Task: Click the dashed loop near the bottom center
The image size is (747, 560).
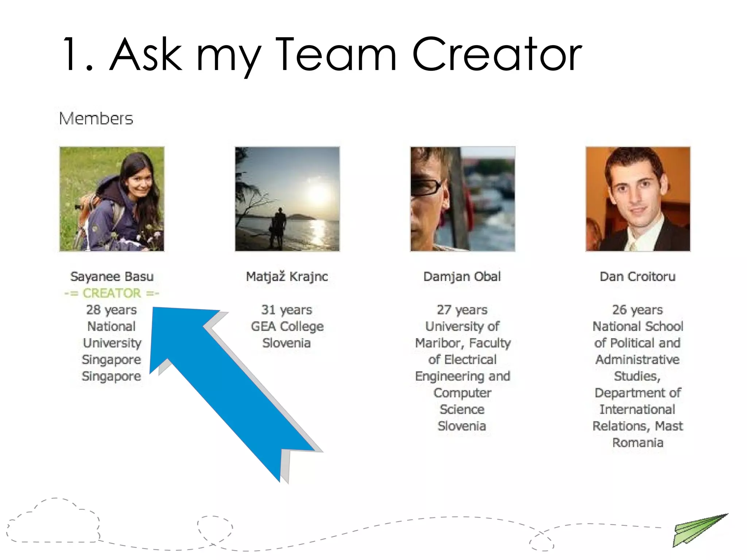Action: 215,530
